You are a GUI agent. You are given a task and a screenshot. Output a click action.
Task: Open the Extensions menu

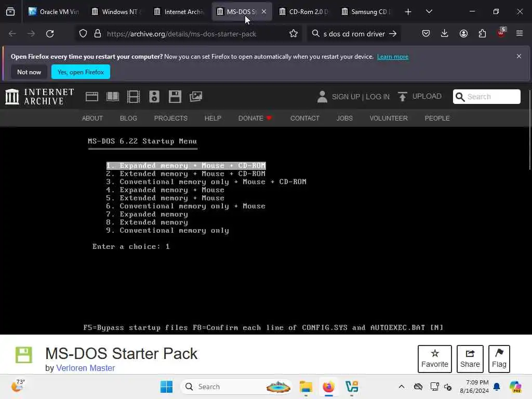tap(482, 34)
